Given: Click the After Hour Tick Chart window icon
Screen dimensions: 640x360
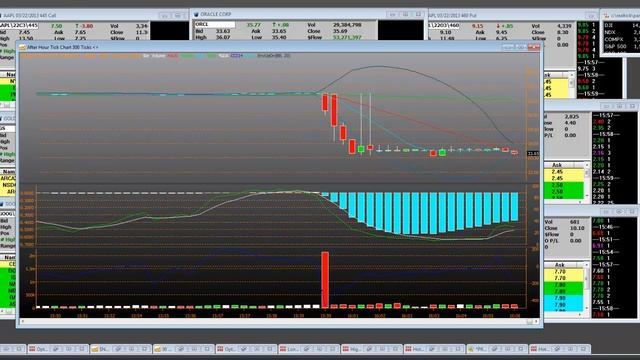Looking at the screenshot, I should [x=22, y=47].
